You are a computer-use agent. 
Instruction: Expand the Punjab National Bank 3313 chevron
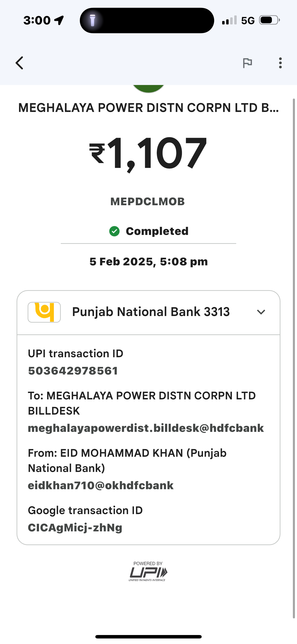tap(261, 312)
